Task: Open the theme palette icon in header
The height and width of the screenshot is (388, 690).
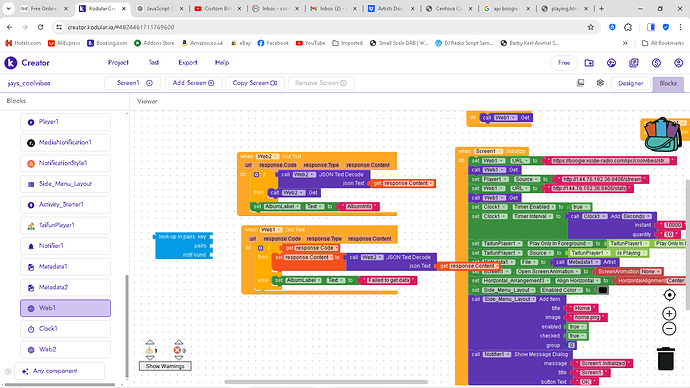Action: click(611, 63)
